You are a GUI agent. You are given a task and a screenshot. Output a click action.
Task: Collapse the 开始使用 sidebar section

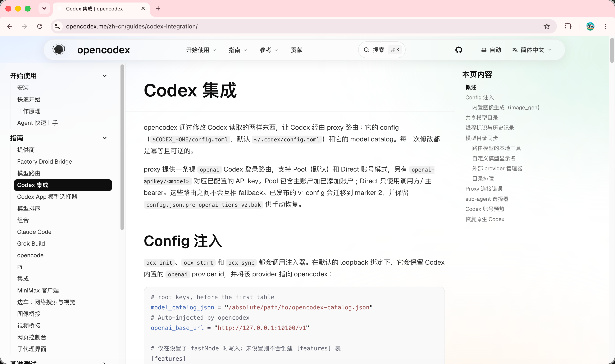point(104,76)
